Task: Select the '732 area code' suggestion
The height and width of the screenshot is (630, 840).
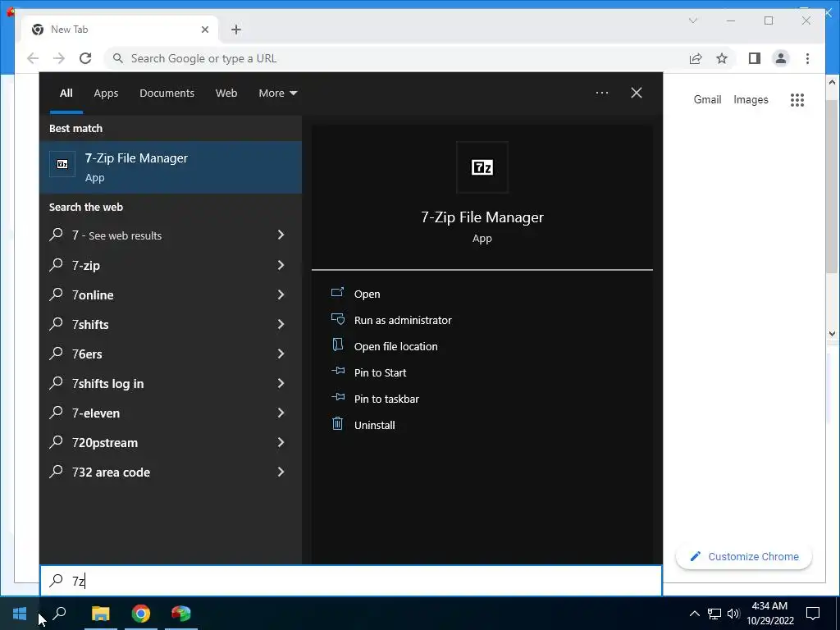Action: [171, 472]
